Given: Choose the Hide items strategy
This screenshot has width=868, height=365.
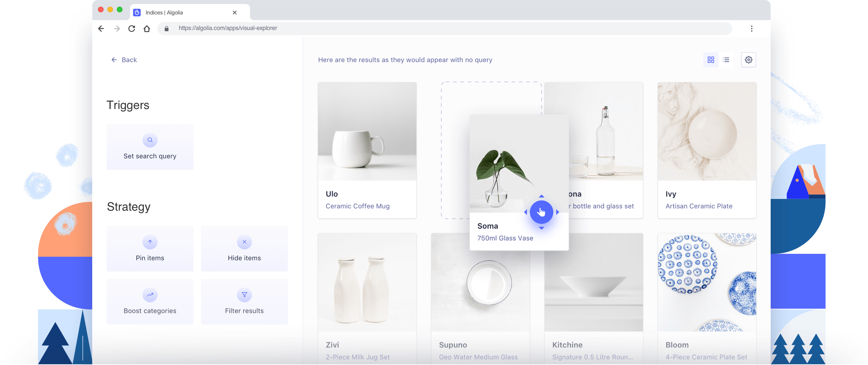Looking at the screenshot, I should coord(244,249).
